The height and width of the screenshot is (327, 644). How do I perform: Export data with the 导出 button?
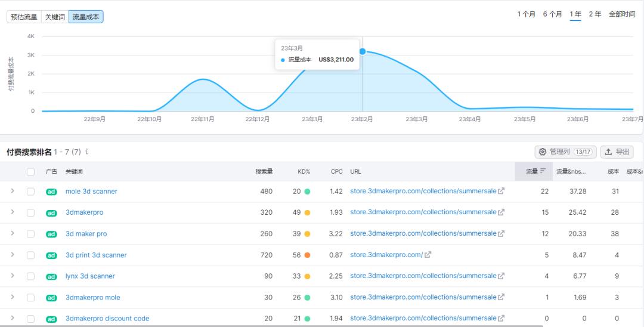[x=617, y=152]
